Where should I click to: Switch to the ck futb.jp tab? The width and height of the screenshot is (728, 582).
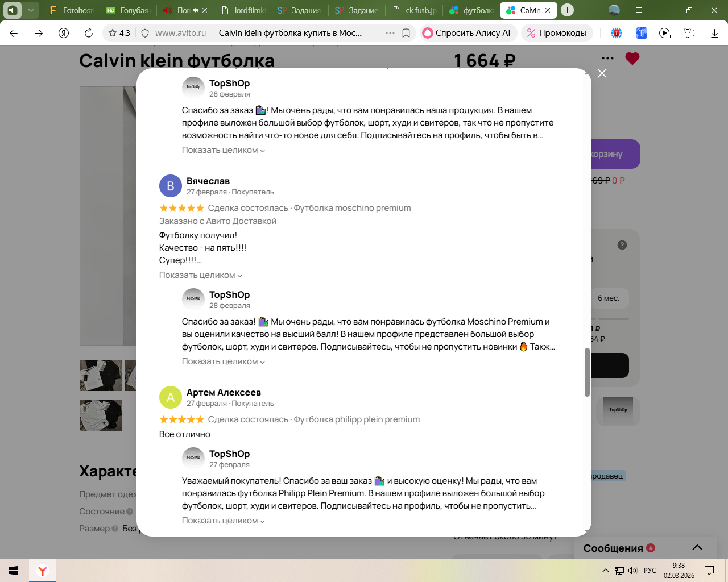(415, 10)
